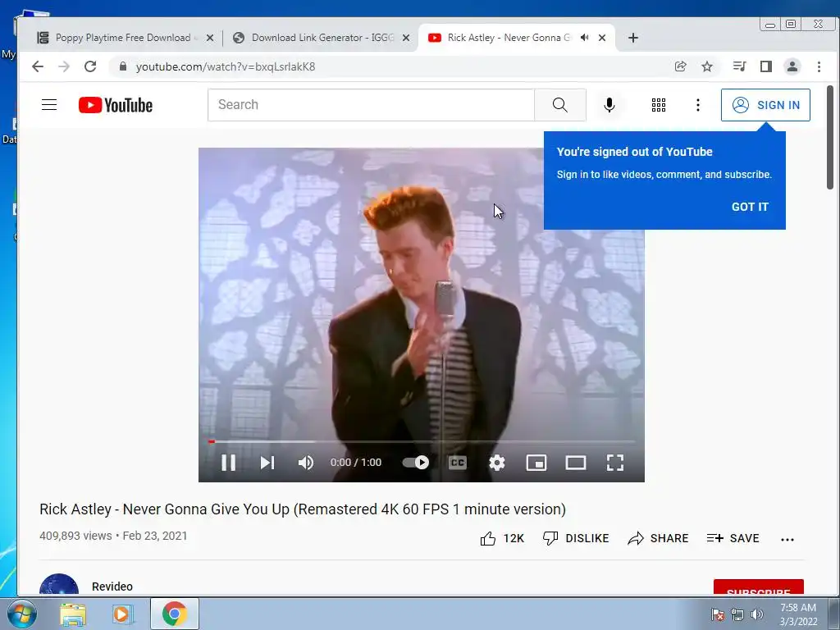This screenshot has width=840, height=630.
Task: Reload the current page
Action: coord(90,66)
